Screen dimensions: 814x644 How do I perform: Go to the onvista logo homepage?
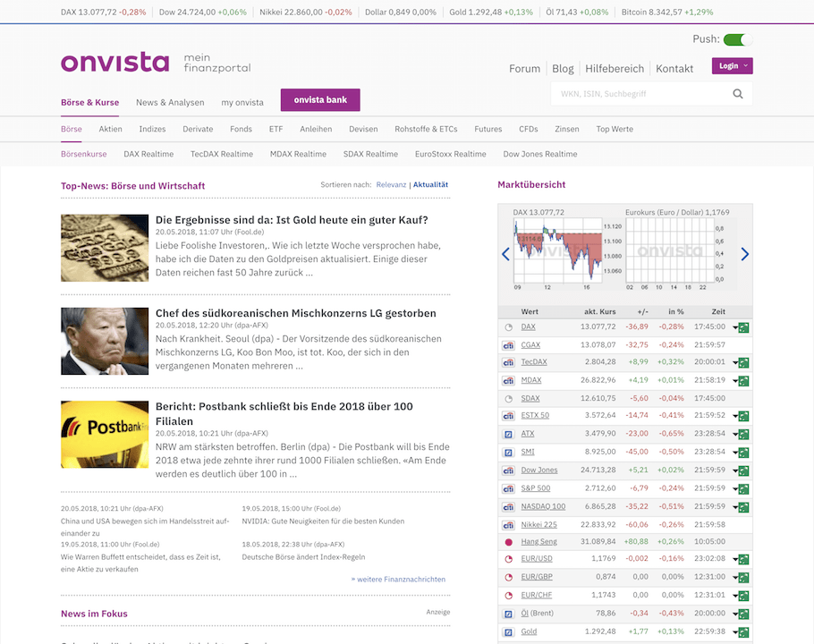point(115,63)
